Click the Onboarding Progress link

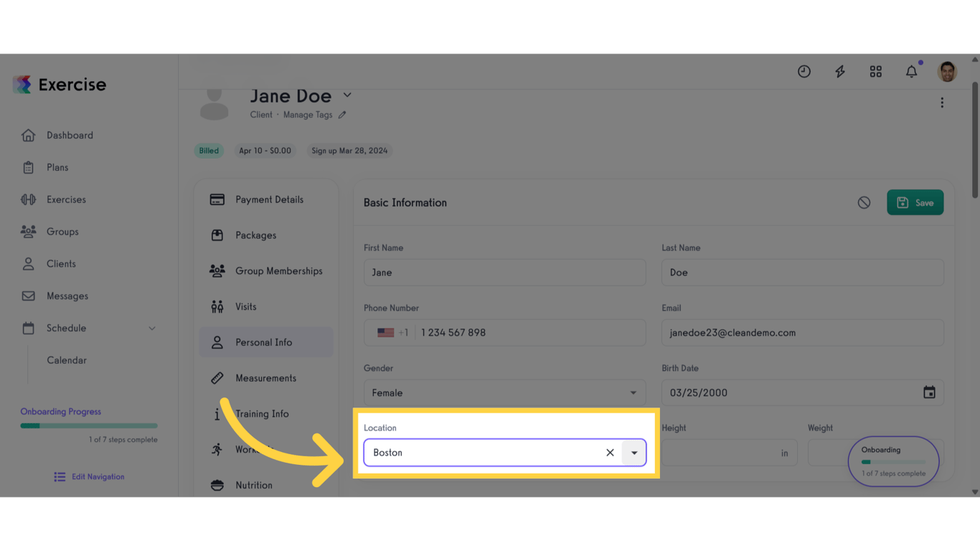(x=61, y=412)
